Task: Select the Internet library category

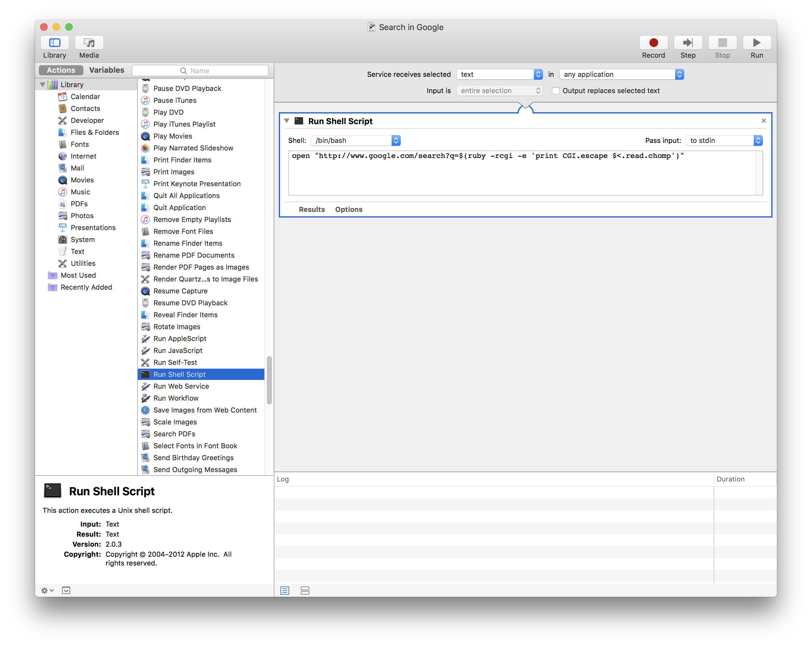Action: 83,156
